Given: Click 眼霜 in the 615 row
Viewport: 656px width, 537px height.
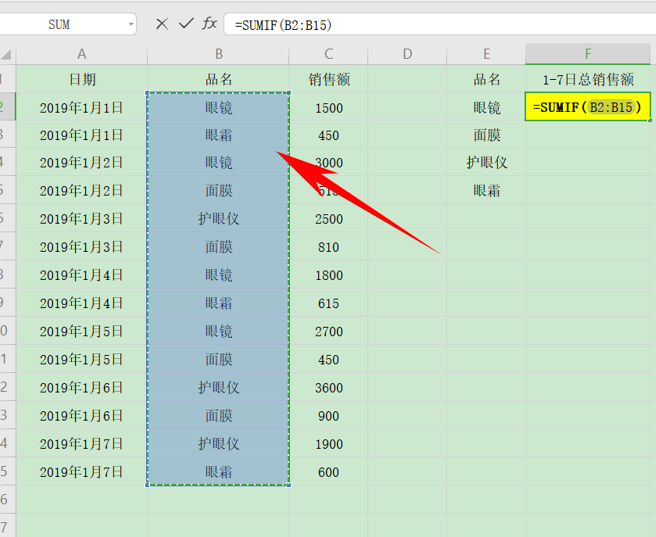Looking at the screenshot, I should click(218, 303).
